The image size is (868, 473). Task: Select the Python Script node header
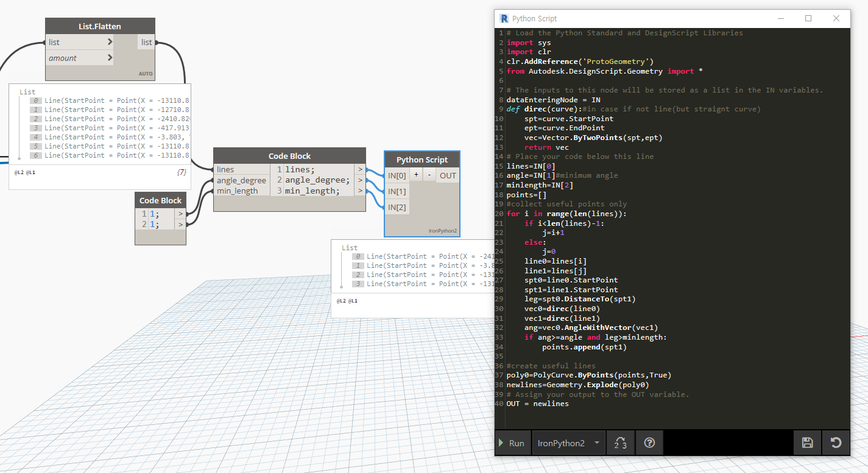point(422,159)
